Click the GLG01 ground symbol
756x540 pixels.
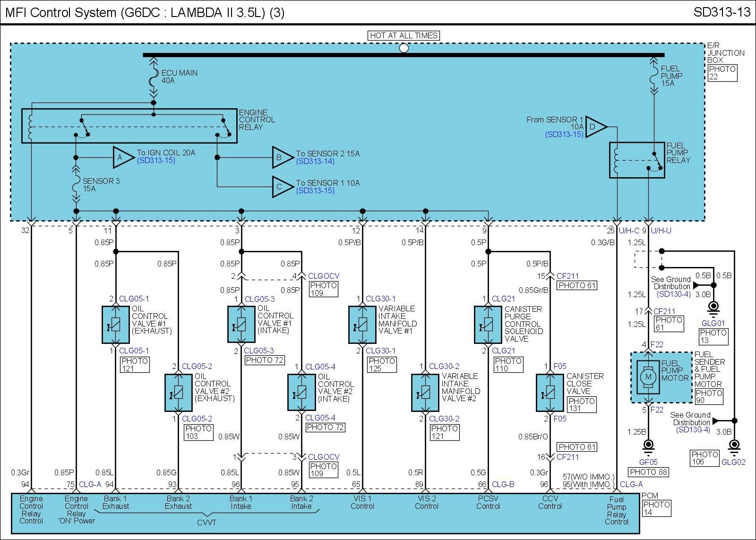(x=713, y=309)
